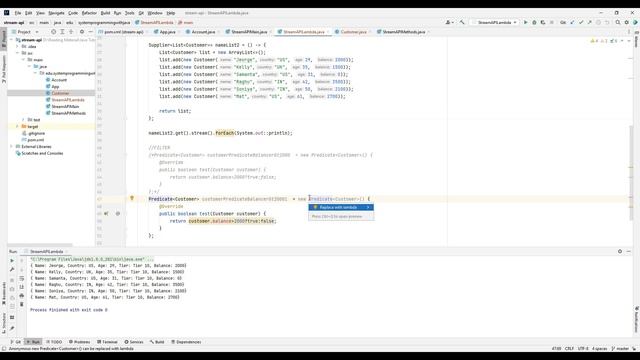Image resolution: width=640 pixels, height=360 pixels.
Task: Expand External Libraries node
Action: [12, 146]
